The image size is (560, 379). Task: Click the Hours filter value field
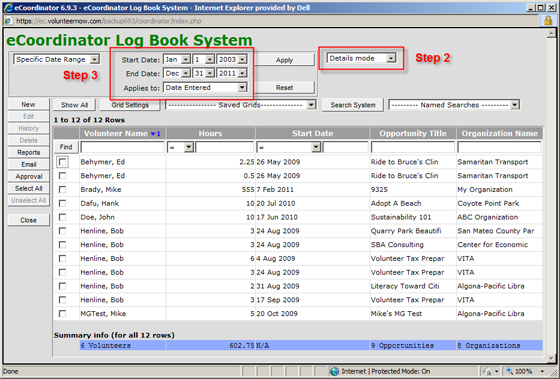(225, 147)
